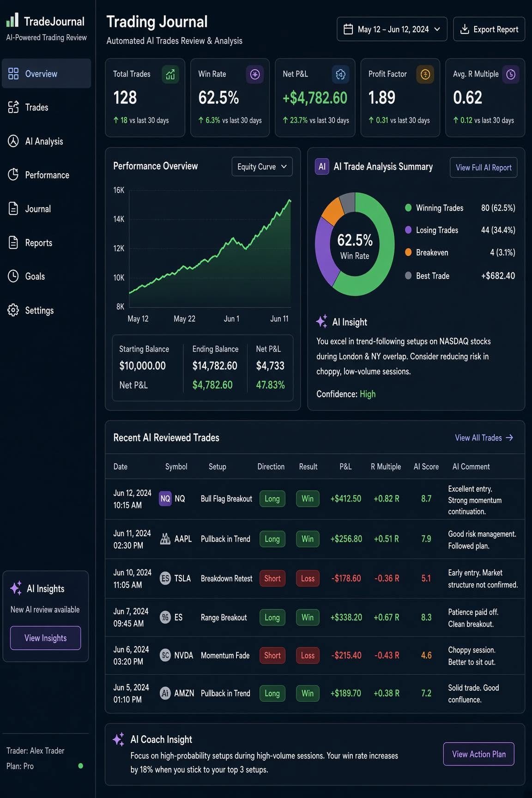The image size is (532, 798).
Task: Click the 62.5% win rate donut chart
Action: point(355,244)
